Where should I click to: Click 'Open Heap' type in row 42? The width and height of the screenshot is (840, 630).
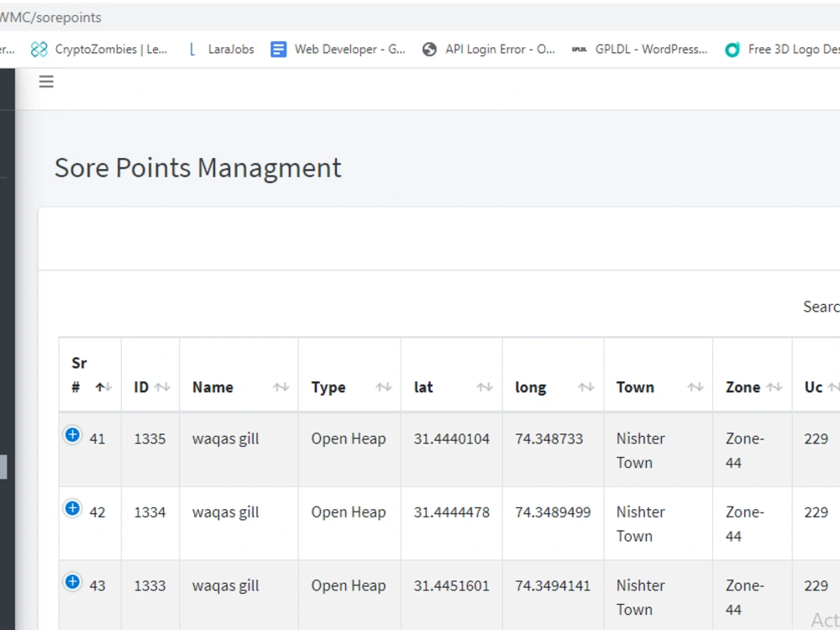(349, 512)
